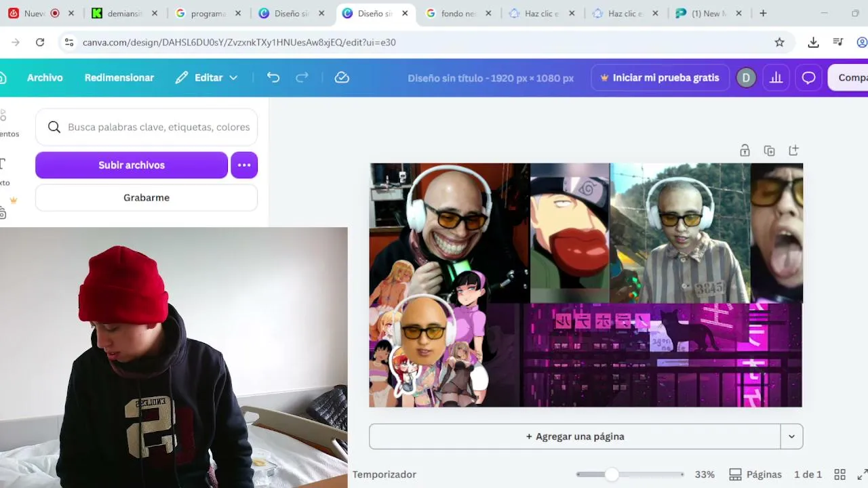Duplicate the page
The image size is (868, 488).
pos(769,150)
